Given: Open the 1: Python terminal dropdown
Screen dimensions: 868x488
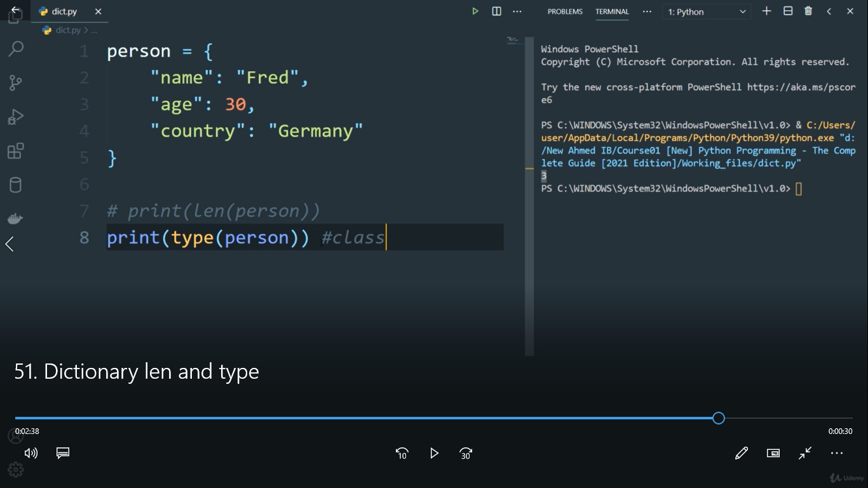Looking at the screenshot, I should [707, 11].
